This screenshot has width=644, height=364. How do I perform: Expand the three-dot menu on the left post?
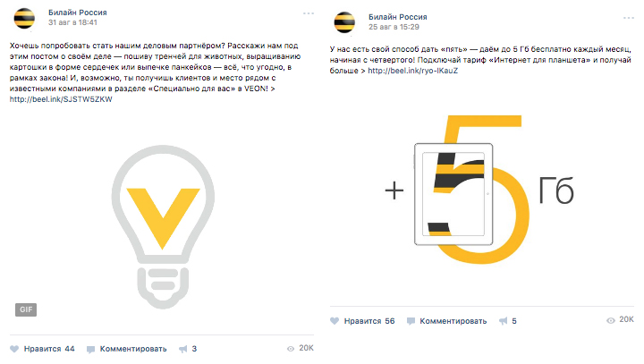309,13
